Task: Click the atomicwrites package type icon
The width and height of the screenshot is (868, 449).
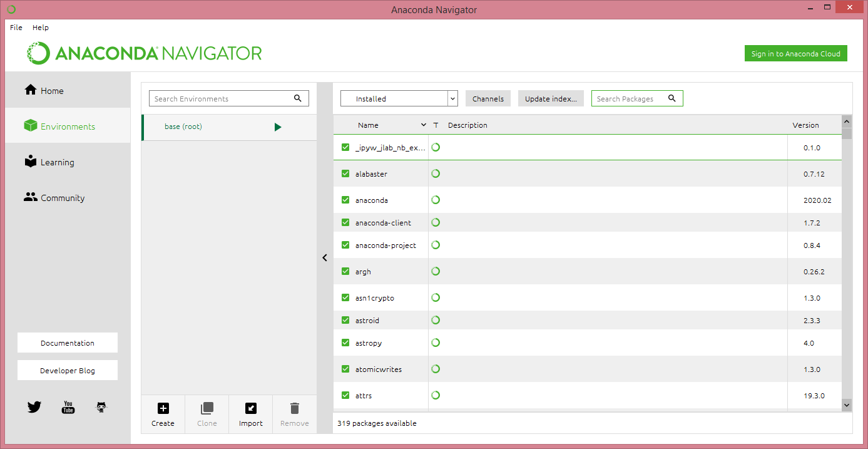Action: [x=436, y=369]
